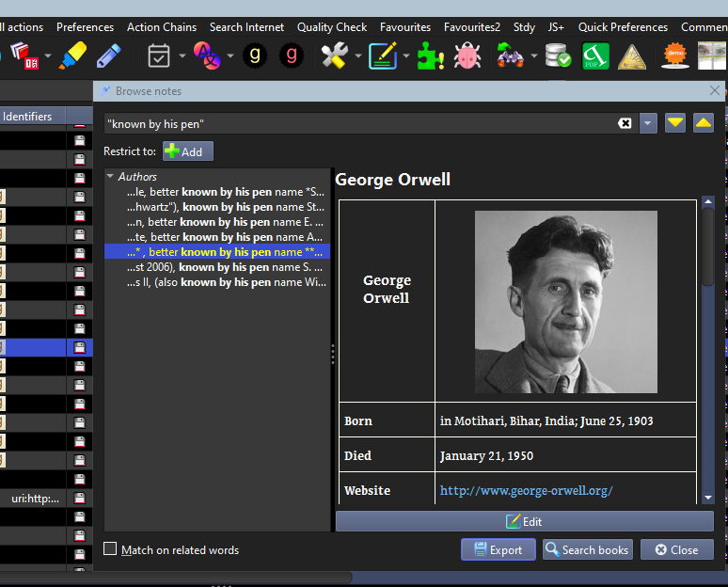
Task: Click the A-X translate letters icon
Action: point(207,56)
